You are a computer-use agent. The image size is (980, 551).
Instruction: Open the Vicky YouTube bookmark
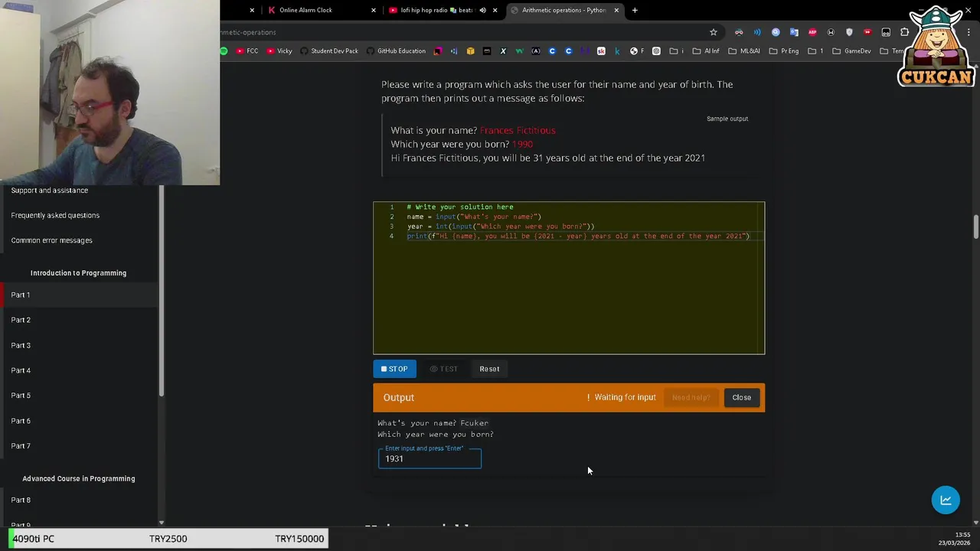pos(279,51)
